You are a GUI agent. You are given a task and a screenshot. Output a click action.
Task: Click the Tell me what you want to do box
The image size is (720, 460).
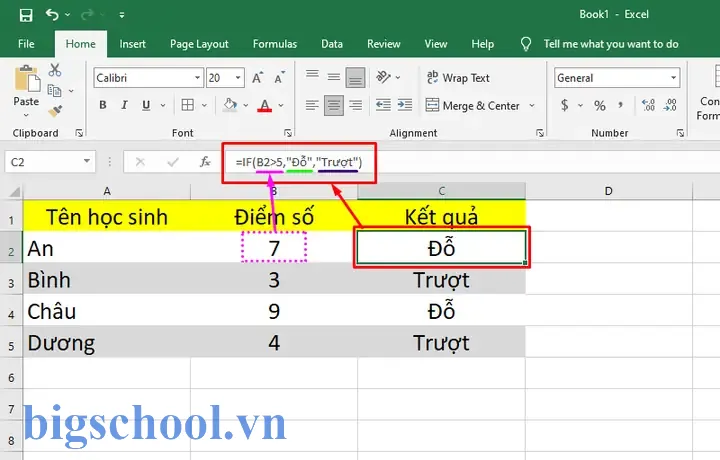pos(611,44)
